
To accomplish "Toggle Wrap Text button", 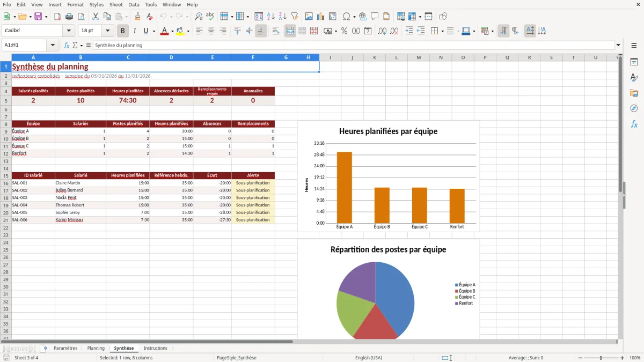I will point(276,31).
